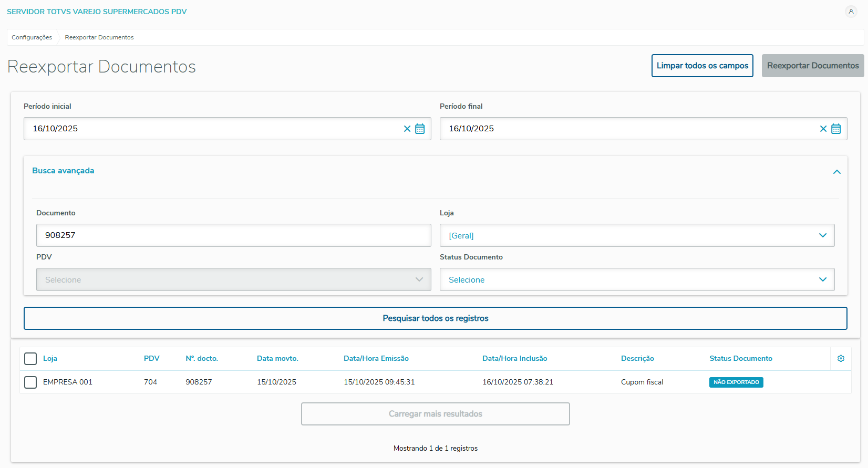Clear the Período inicial date
Viewport: 868px width, 468px height.
click(407, 129)
